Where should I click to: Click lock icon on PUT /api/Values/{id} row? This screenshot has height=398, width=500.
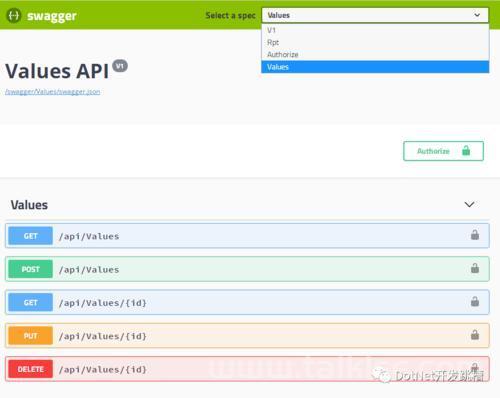pyautogui.click(x=475, y=335)
